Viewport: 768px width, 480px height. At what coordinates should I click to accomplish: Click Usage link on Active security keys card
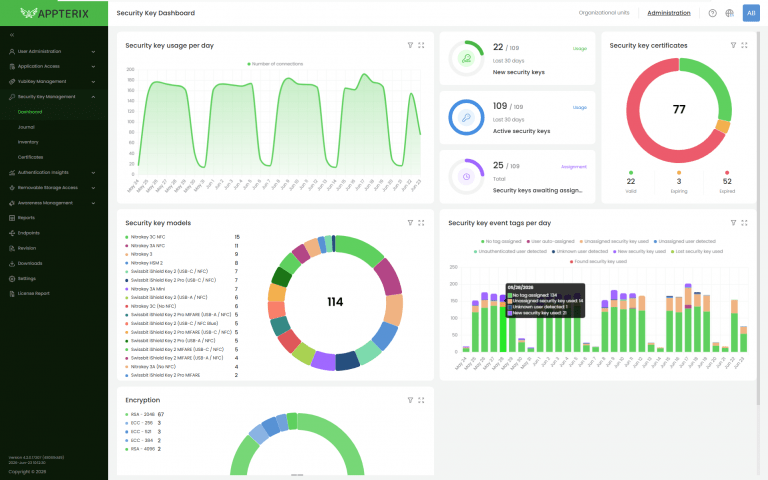[x=580, y=108]
